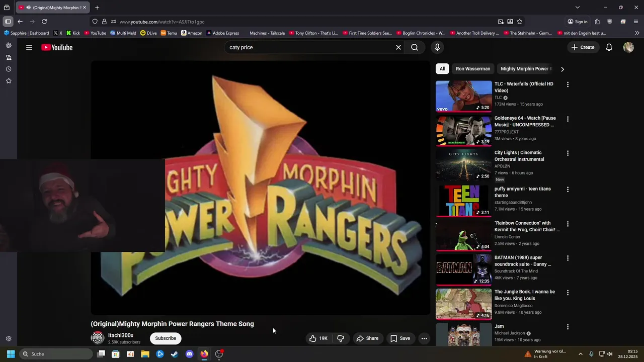Open options for City Lights video
This screenshot has height=362, width=644.
(568, 153)
